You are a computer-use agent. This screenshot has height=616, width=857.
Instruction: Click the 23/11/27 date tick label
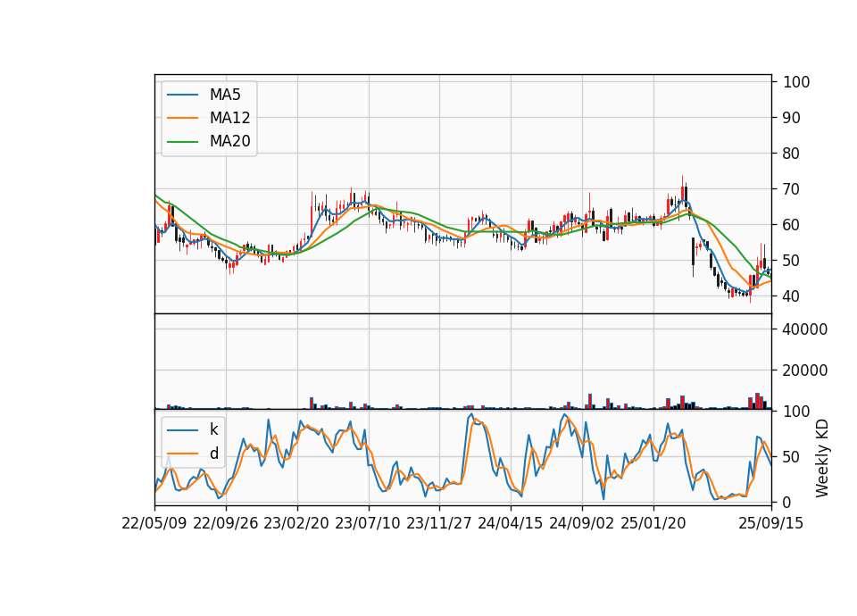click(x=439, y=523)
